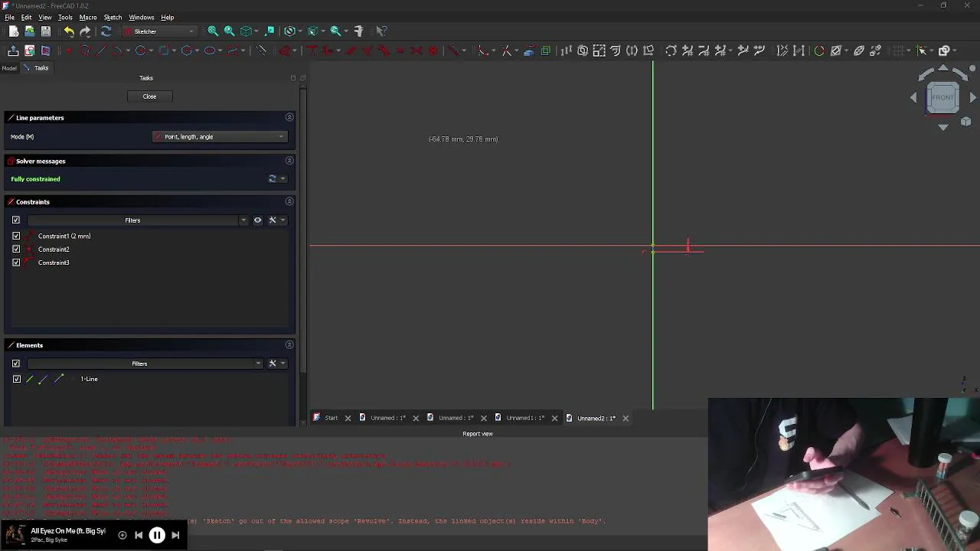Select the Create B-spline tool
Image resolution: width=980 pixels, height=551 pixels.
pos(232,51)
